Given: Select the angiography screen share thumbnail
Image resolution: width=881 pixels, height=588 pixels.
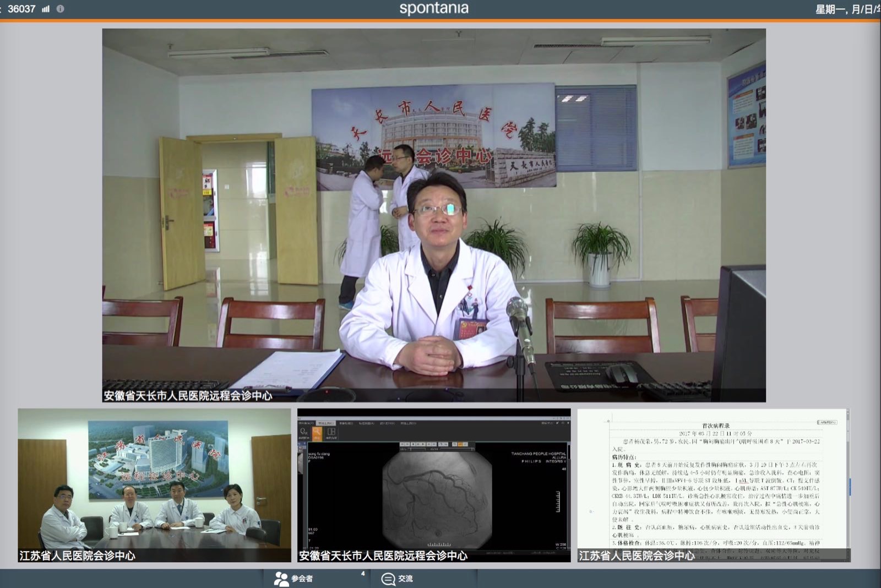Looking at the screenshot, I should click(x=434, y=484).
